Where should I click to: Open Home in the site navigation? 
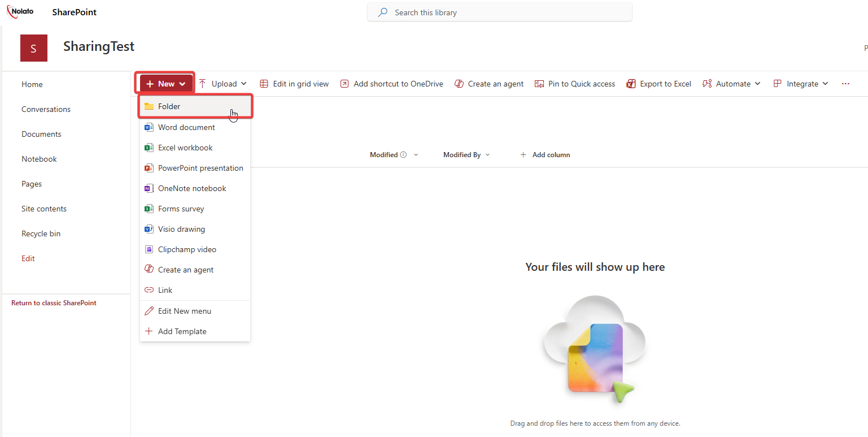32,84
